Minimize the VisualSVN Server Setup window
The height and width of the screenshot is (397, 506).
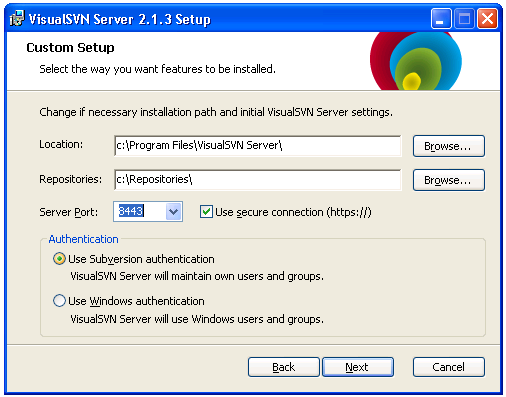click(441, 19)
